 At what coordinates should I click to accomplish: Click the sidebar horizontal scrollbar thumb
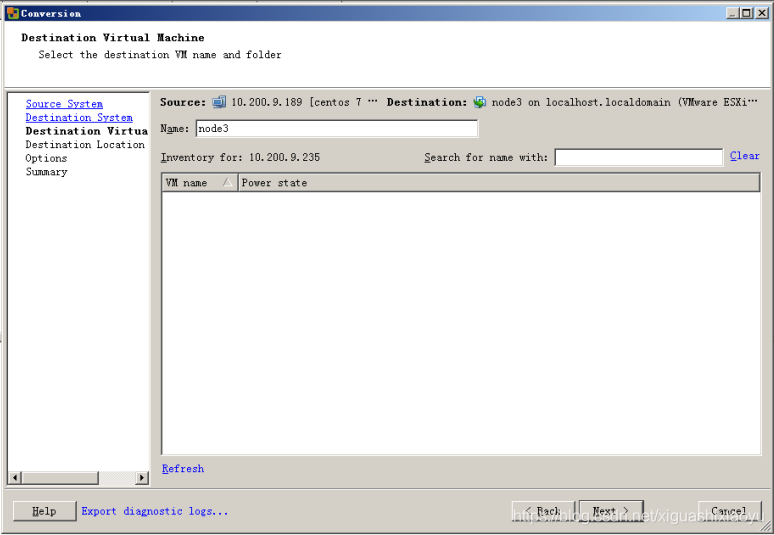[x=60, y=478]
